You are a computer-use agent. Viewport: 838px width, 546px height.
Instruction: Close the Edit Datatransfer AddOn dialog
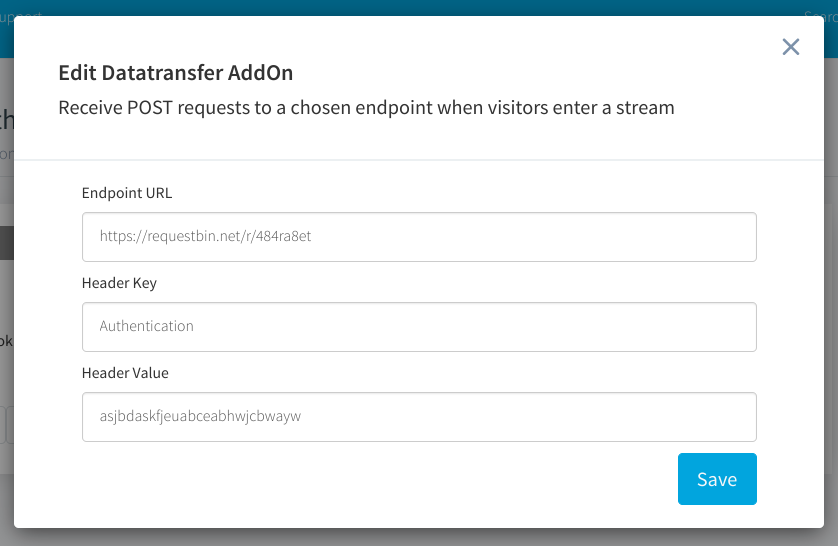pos(790,47)
